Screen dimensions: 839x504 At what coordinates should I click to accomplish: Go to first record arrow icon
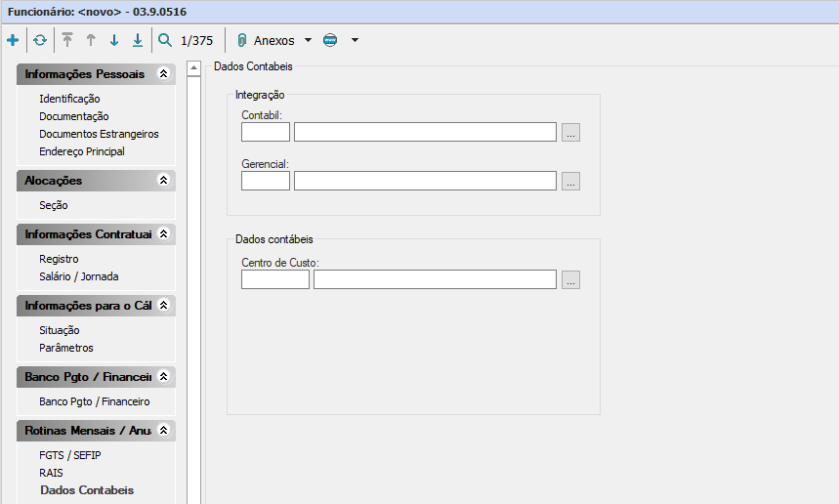tap(67, 41)
